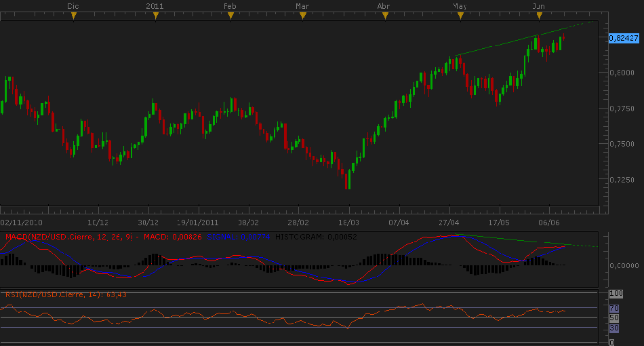Click the 2011 year marker triangle
644x346 pixels.
(155, 16)
